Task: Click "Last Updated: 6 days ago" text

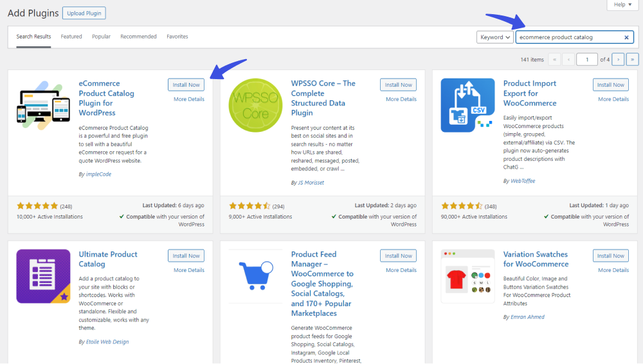Action: 173,205
